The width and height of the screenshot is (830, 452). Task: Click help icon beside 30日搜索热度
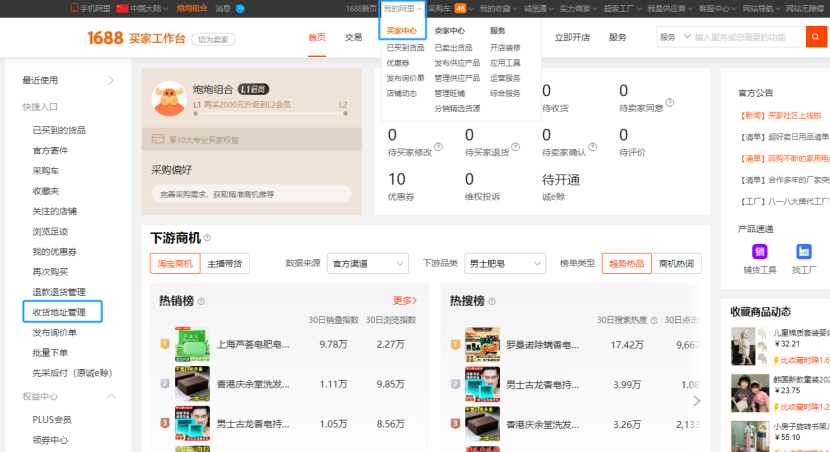click(654, 320)
